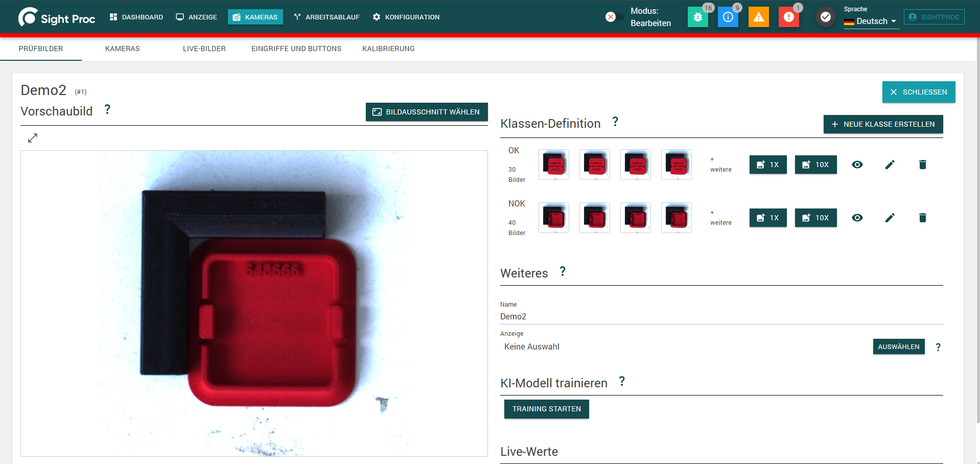Toggle visibility of OK class images

[x=857, y=165]
